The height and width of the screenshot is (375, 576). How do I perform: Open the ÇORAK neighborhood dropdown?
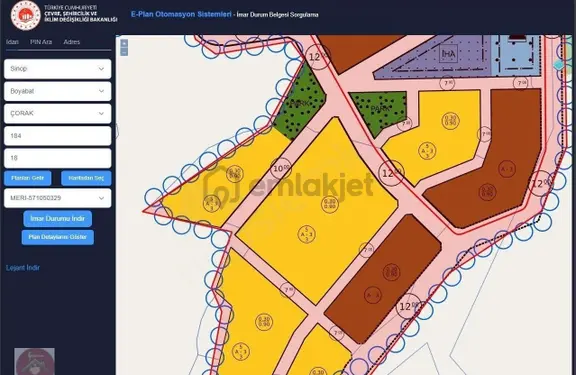coord(58,113)
